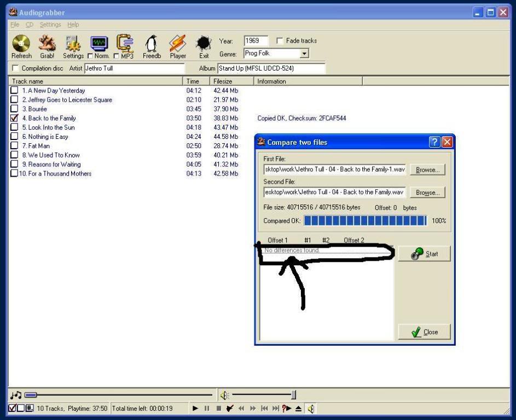This screenshot has width=516, height=420.
Task: Click the Information column header
Action: 308,81
